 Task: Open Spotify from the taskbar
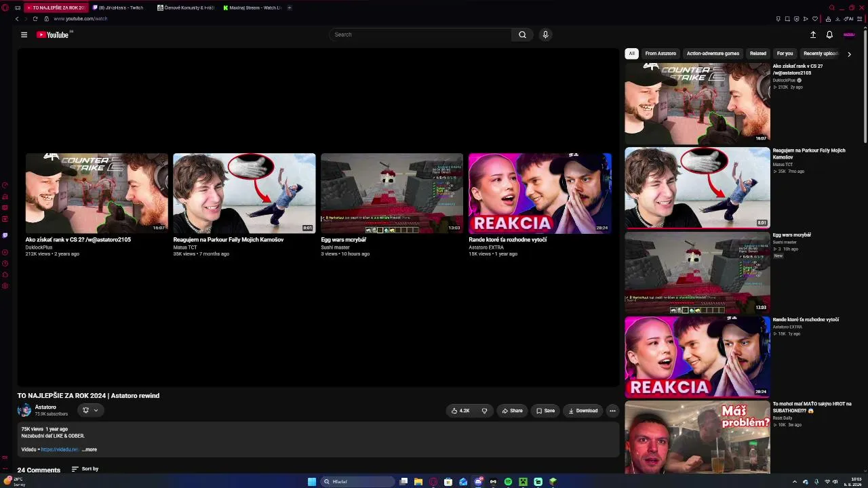coord(508,482)
